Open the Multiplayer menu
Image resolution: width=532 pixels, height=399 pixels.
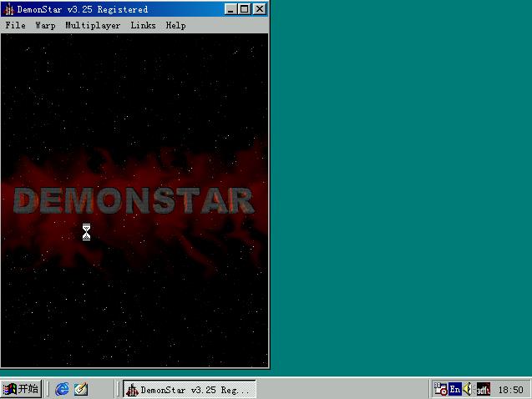(93, 25)
